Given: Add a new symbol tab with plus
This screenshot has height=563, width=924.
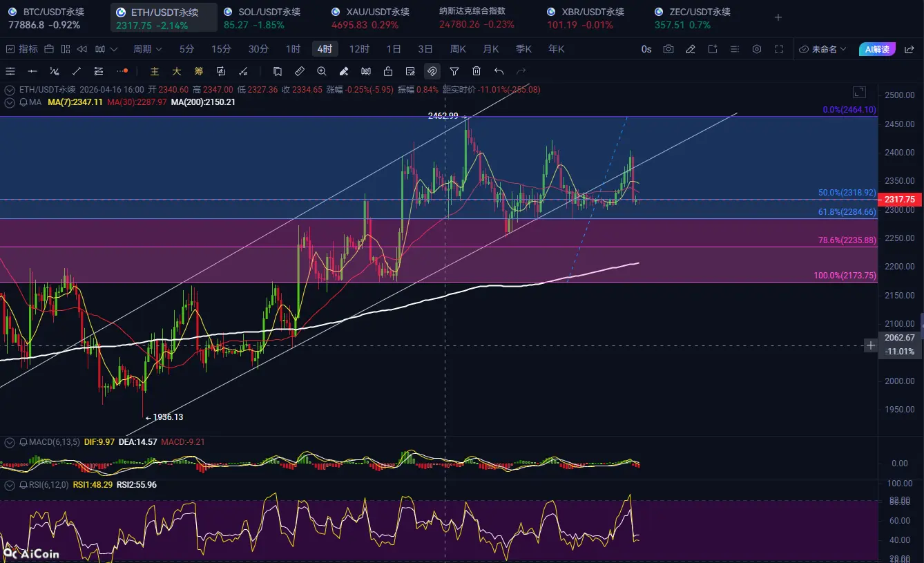Looking at the screenshot, I should [778, 18].
